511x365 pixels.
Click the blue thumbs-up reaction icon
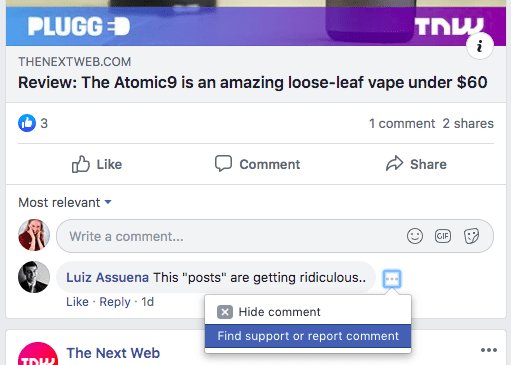point(27,123)
